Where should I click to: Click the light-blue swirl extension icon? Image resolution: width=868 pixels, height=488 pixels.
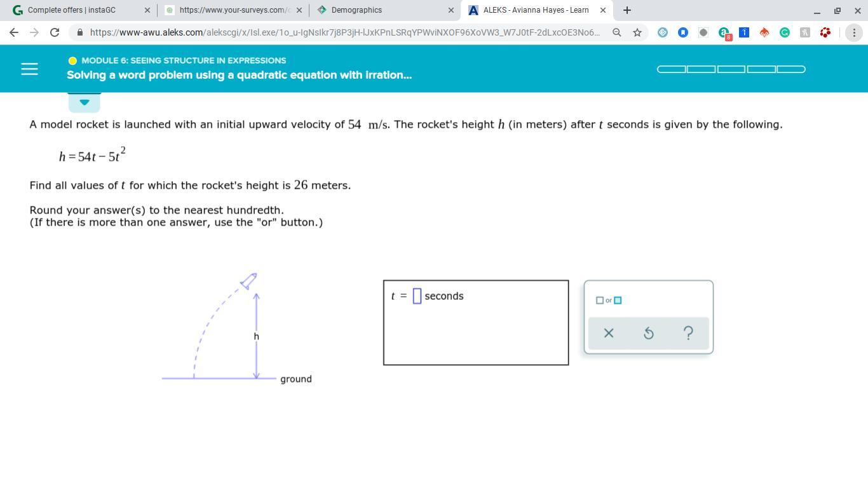point(662,32)
